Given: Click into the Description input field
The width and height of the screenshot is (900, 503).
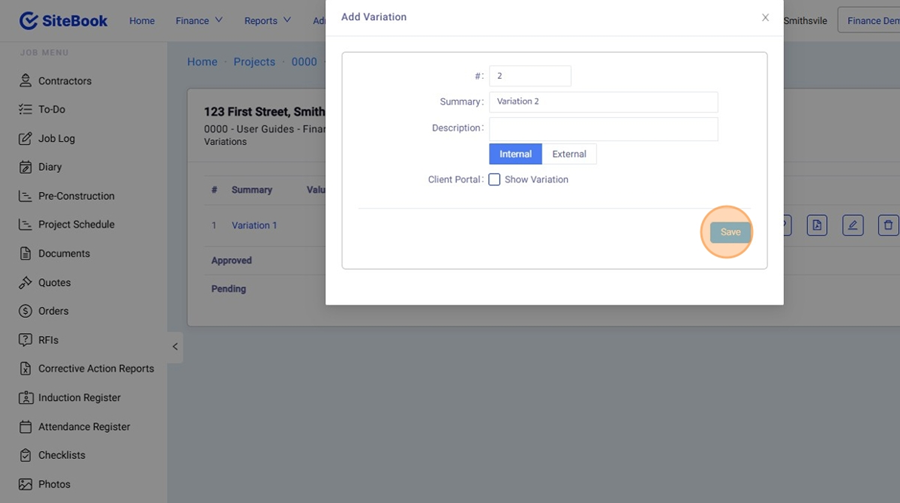Looking at the screenshot, I should point(603,128).
